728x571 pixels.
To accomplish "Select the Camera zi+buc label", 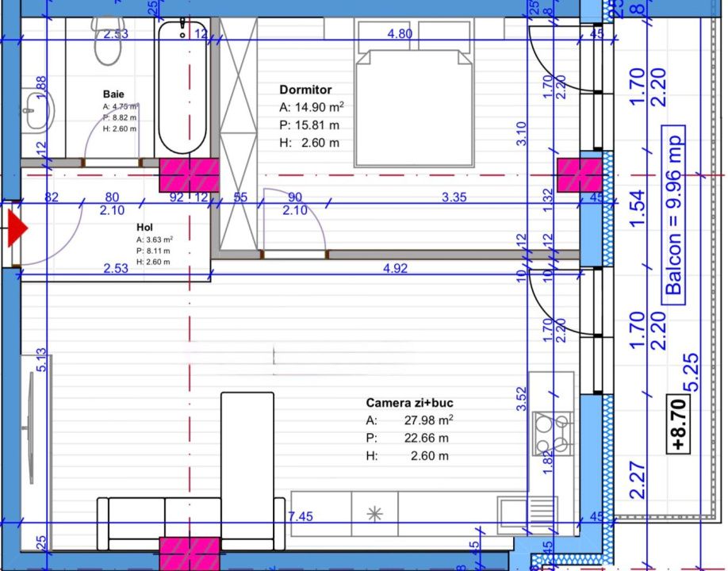I will pyautogui.click(x=409, y=403).
